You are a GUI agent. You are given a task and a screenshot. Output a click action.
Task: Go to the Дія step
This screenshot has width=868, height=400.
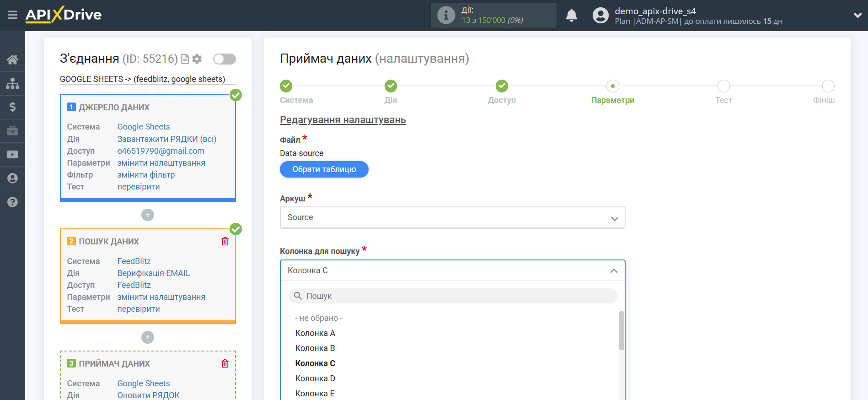[391, 86]
